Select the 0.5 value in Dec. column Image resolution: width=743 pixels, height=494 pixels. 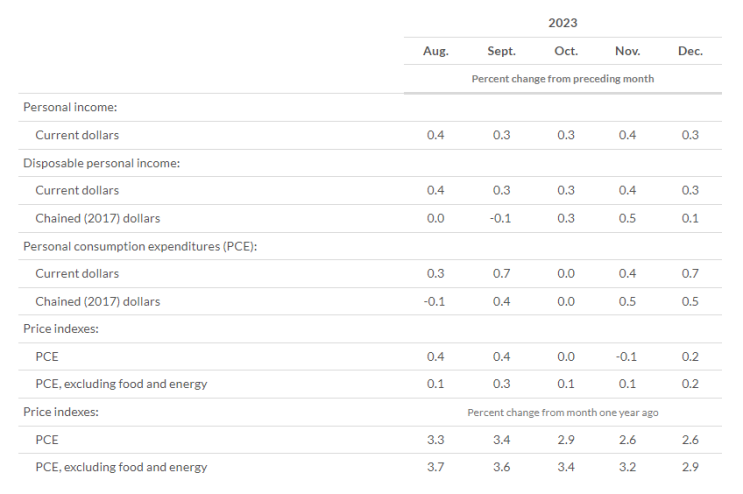click(690, 301)
